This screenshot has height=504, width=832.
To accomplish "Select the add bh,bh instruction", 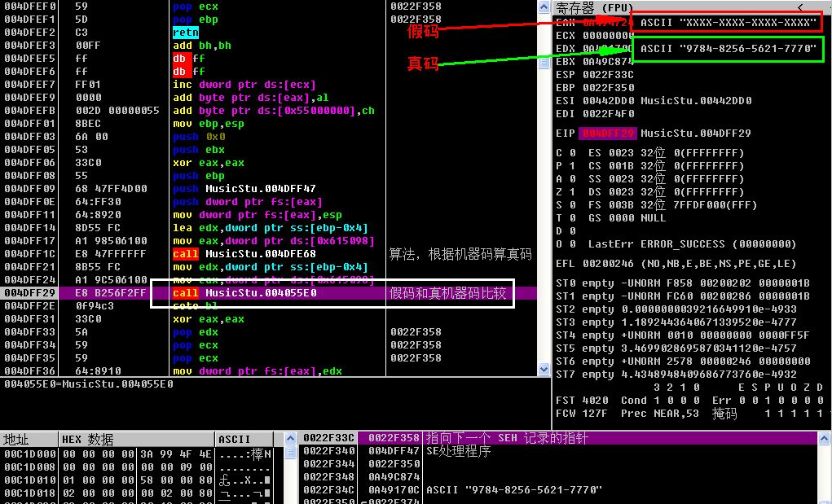I will pyautogui.click(x=202, y=46).
